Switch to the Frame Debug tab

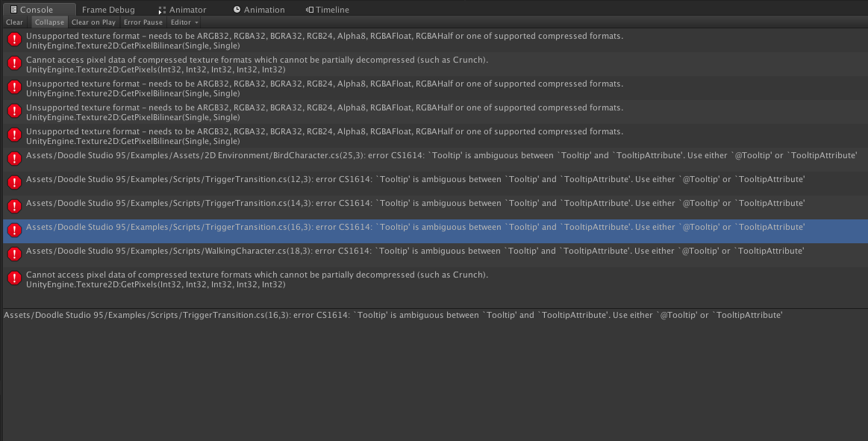point(108,10)
